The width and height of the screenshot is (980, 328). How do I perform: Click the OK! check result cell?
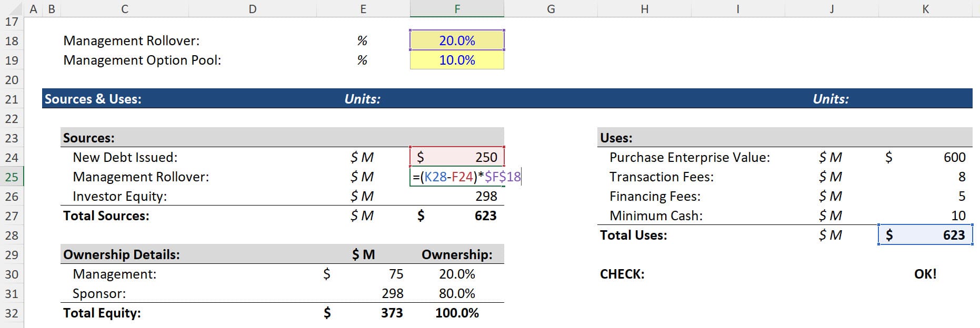coord(925,274)
